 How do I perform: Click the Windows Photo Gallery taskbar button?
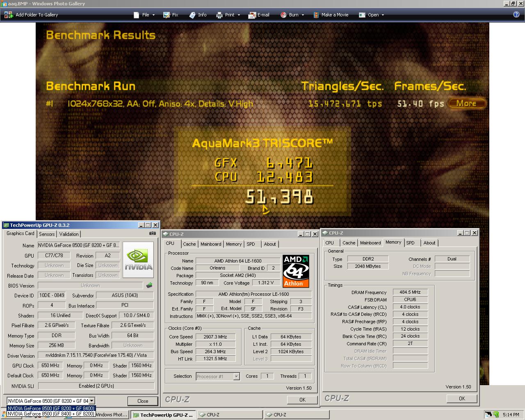tap(112, 415)
